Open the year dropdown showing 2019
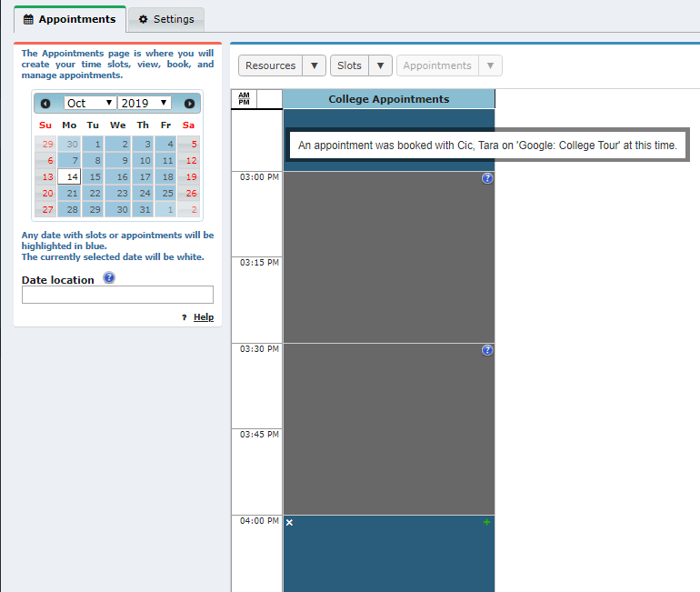700x592 pixels. click(144, 103)
